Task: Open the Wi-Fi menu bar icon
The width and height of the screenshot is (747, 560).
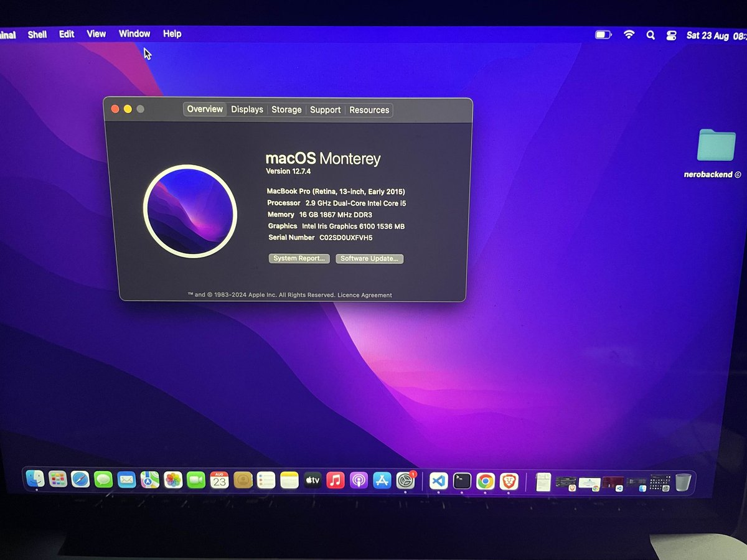Action: pos(629,35)
